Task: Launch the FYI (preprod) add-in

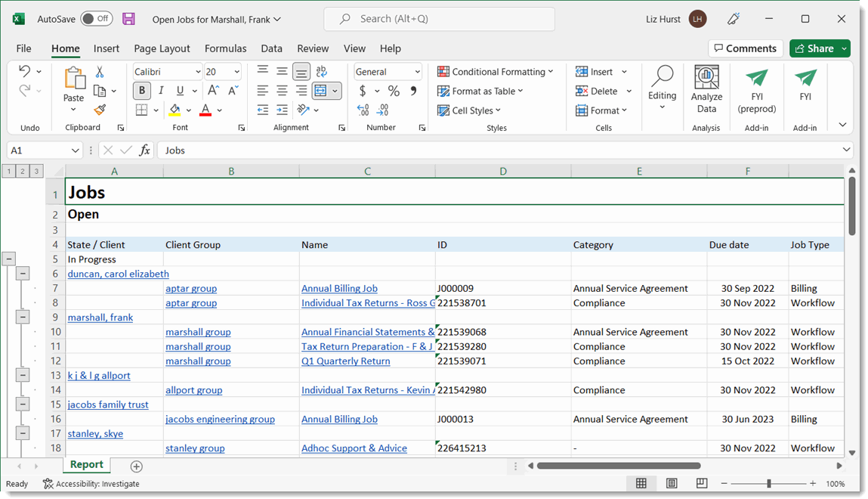Action: 757,90
